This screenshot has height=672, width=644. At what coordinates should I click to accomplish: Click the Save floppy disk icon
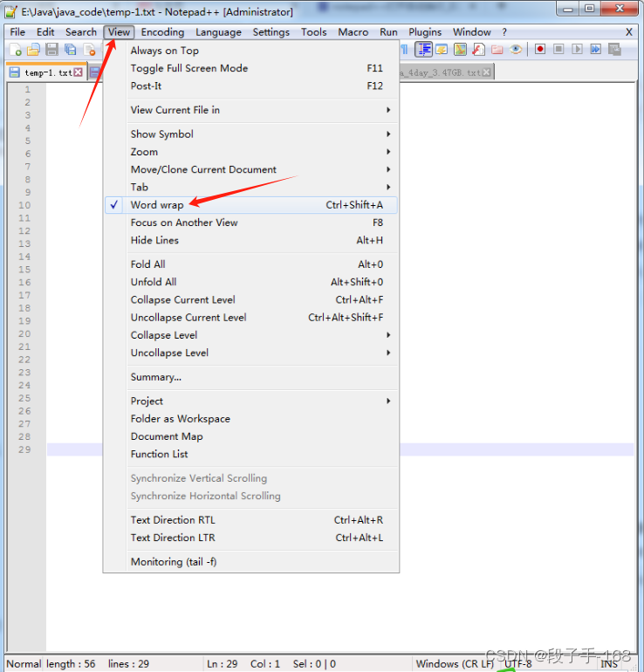click(x=51, y=50)
